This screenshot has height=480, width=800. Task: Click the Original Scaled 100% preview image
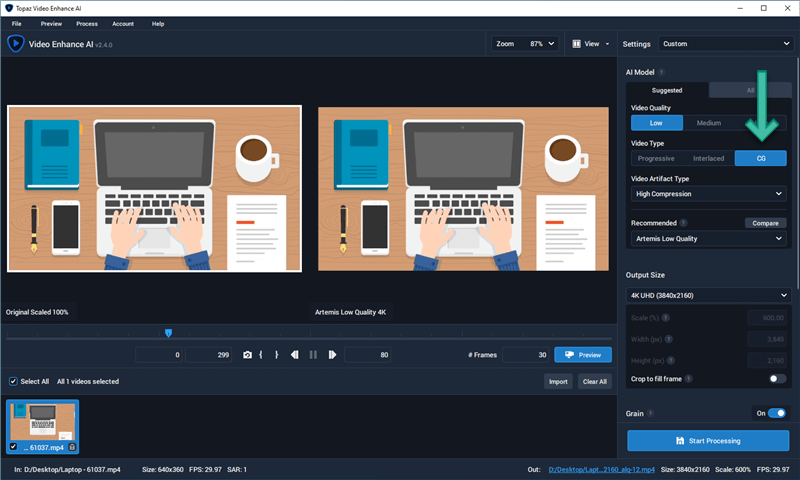(x=155, y=189)
